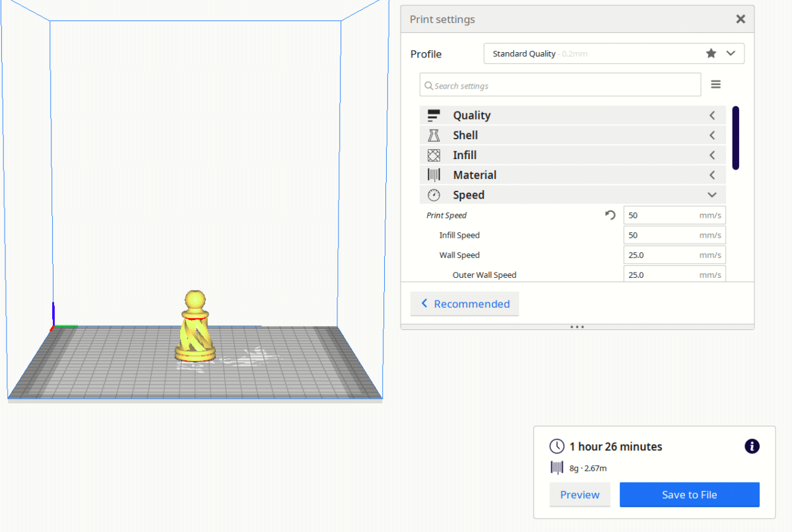Click the Quality section layer icon
792x532 pixels.
tap(434, 115)
